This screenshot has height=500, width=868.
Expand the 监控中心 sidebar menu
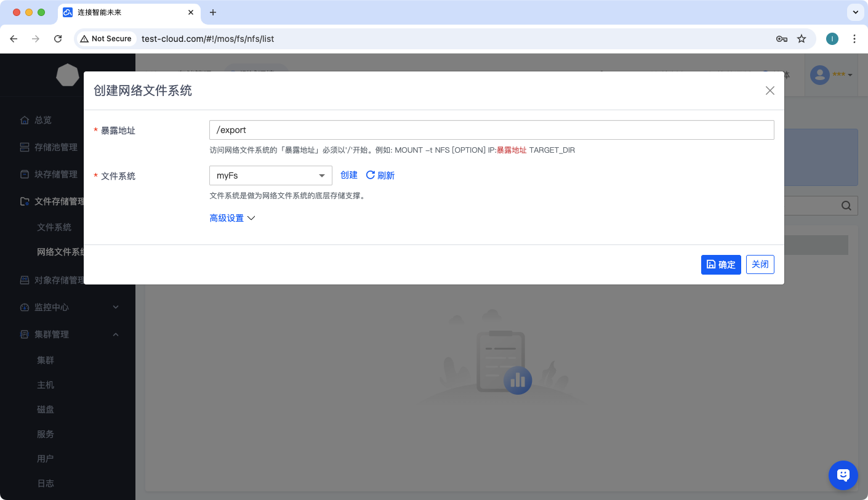click(68, 307)
